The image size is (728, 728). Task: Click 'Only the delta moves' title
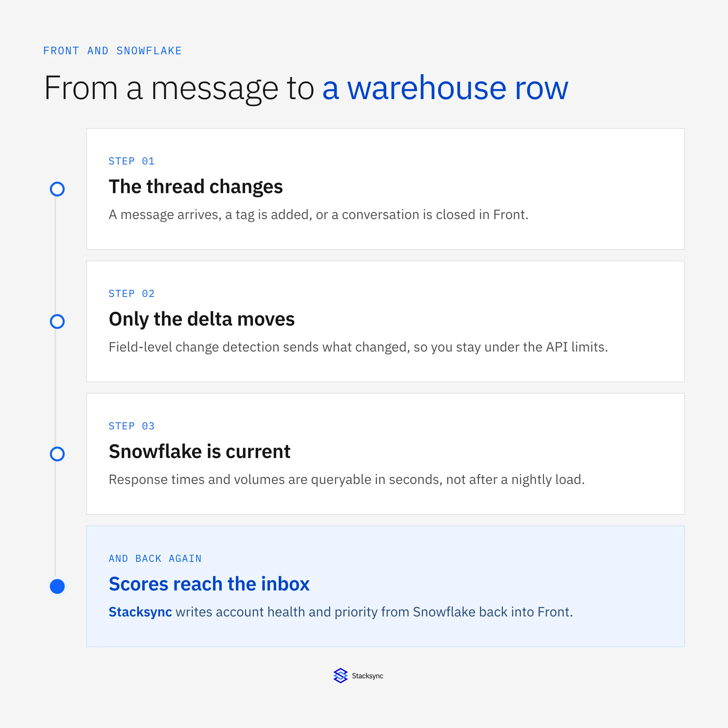click(202, 320)
